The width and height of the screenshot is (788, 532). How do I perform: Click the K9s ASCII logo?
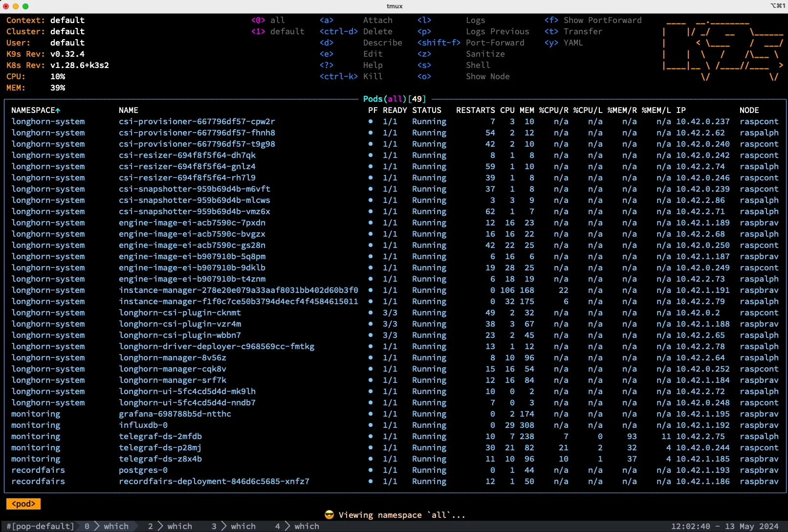click(723, 51)
